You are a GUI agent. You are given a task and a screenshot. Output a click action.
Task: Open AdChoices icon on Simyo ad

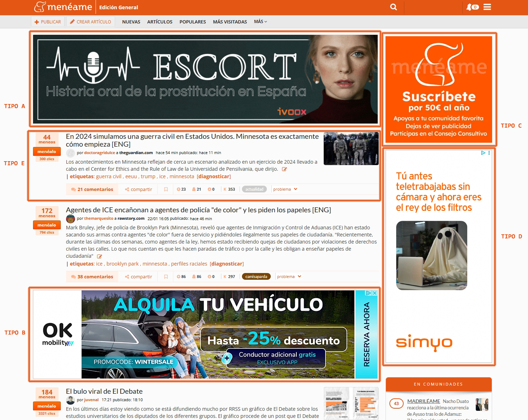(x=483, y=153)
